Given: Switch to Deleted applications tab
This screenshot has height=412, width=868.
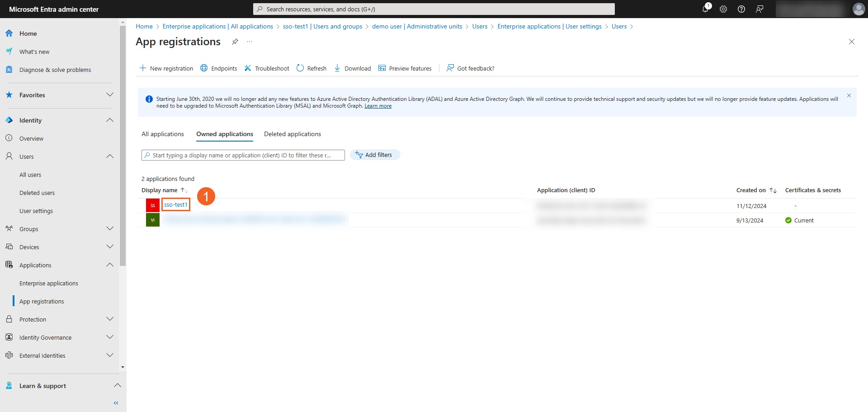Looking at the screenshot, I should point(292,134).
